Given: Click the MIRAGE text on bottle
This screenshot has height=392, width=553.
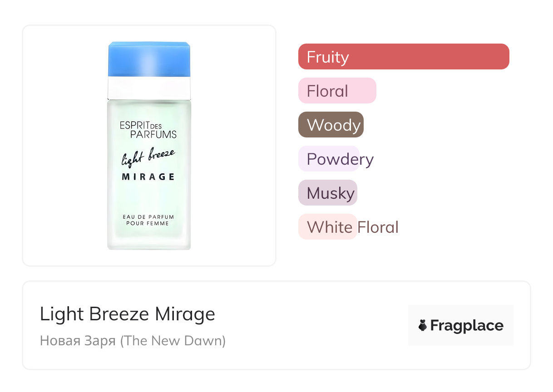Looking at the screenshot, I should click(148, 177).
